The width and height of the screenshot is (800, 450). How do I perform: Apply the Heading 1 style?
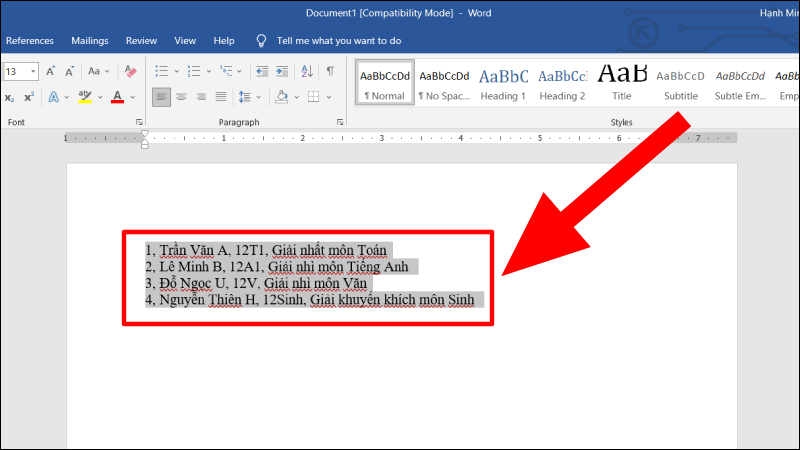[x=503, y=83]
